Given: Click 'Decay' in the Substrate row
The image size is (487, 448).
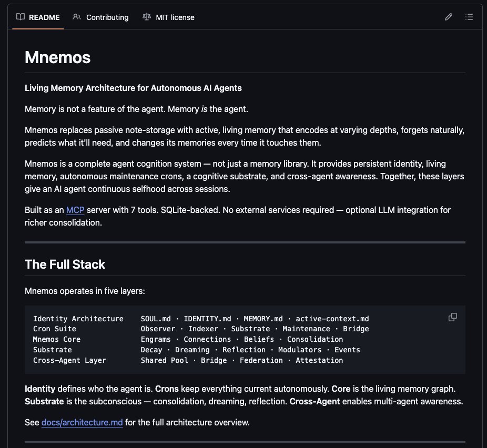Looking at the screenshot, I should click(x=151, y=350).
